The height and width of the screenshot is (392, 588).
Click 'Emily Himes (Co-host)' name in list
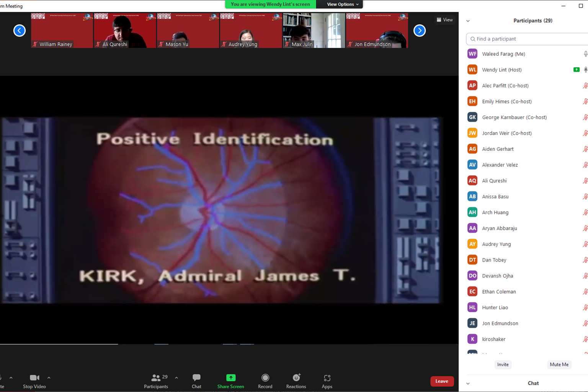tap(507, 101)
